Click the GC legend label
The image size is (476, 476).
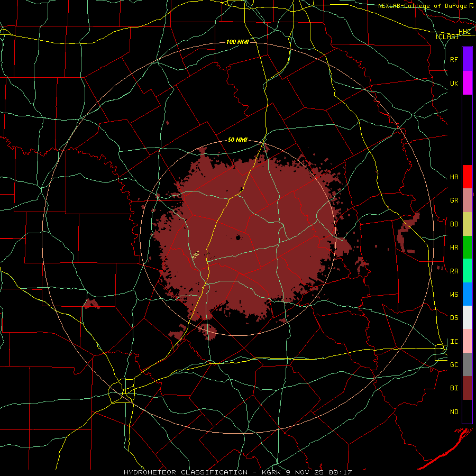pos(454,364)
